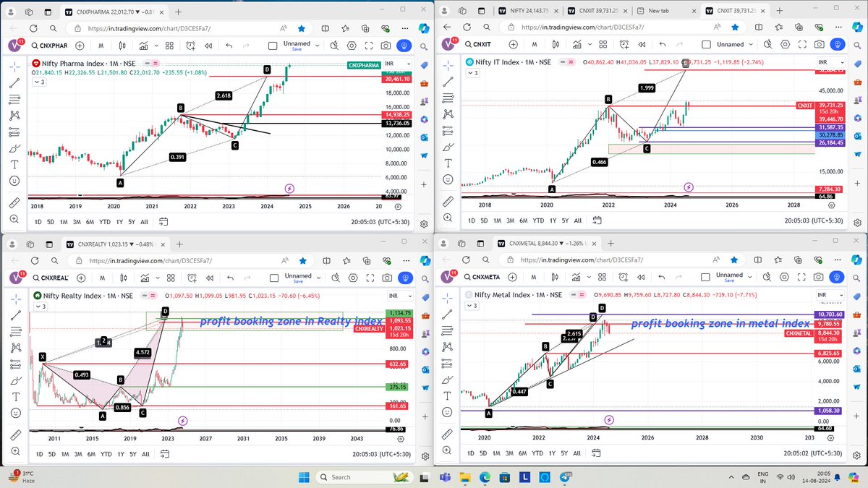Open chart settings hexagon in IT window
868x488 pixels.
pos(783,45)
